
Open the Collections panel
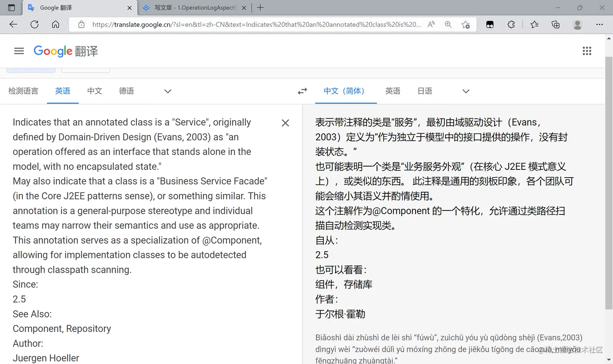pos(556,24)
